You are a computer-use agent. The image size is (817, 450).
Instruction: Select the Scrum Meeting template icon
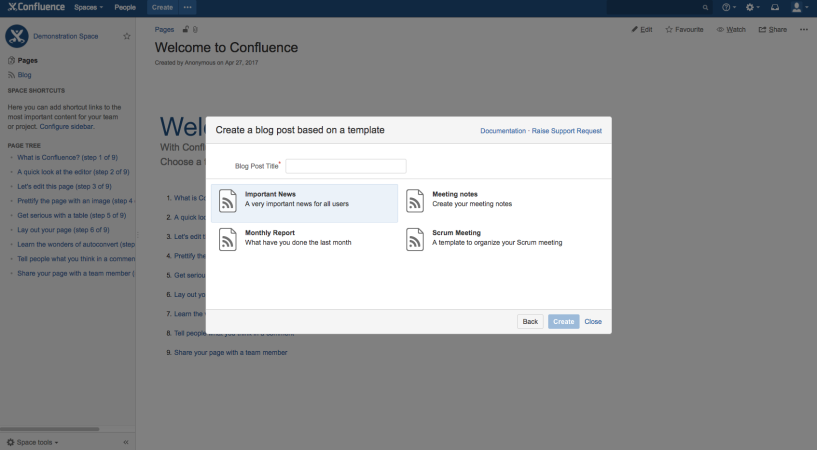[x=415, y=240]
